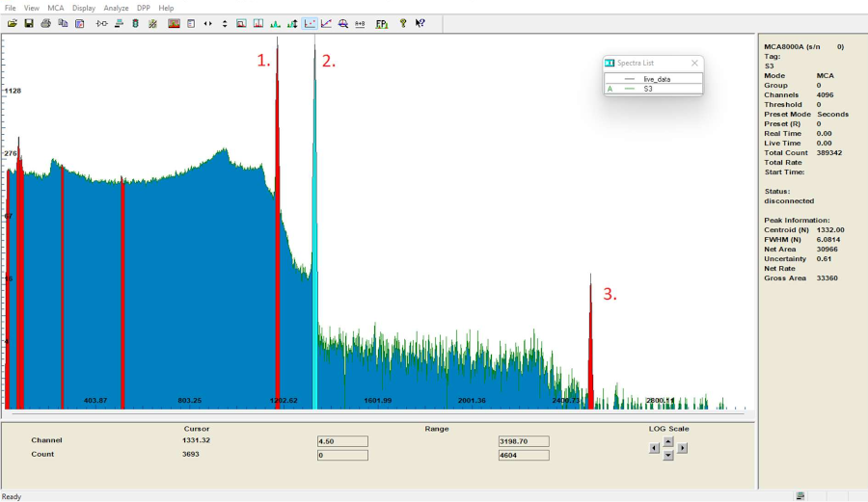868x502 pixels.
Task: Open the MCA menu
Action: [x=56, y=8]
